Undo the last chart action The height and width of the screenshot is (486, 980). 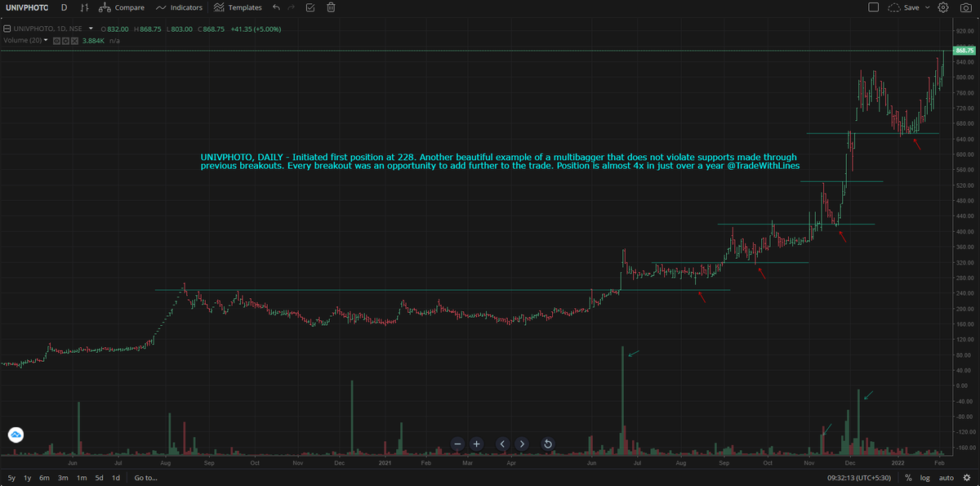click(x=276, y=7)
